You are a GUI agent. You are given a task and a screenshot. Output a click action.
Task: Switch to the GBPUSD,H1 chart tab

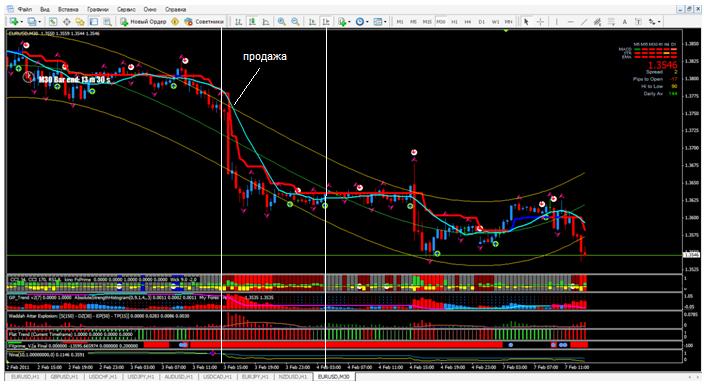[x=64, y=376]
